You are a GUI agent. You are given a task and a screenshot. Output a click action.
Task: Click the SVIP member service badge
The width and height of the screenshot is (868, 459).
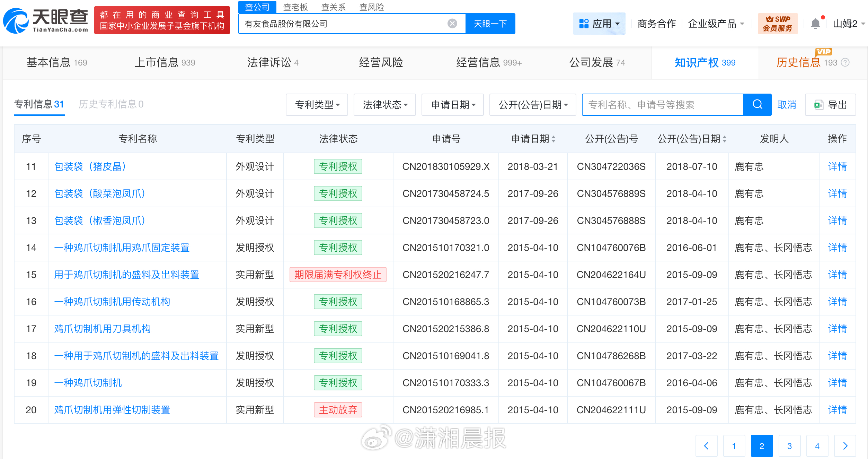777,24
